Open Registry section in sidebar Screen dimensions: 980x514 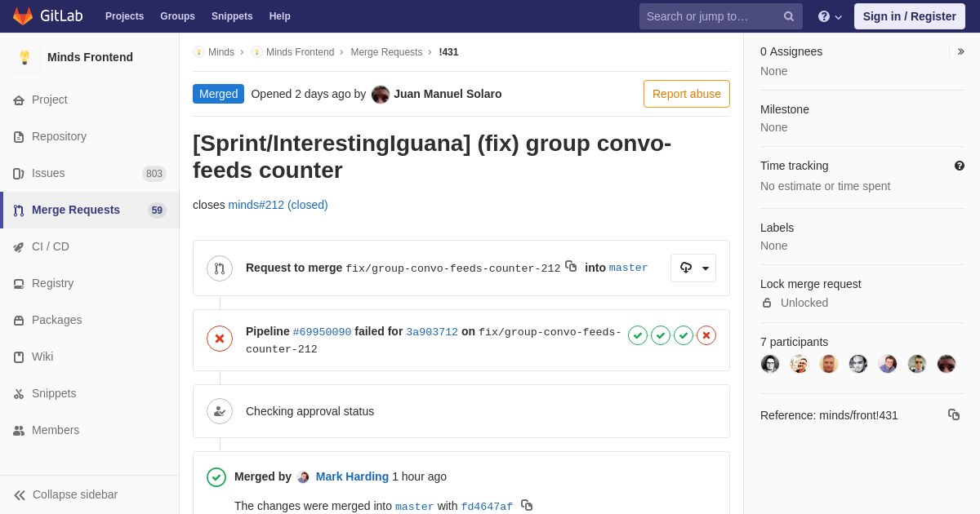click(90, 283)
